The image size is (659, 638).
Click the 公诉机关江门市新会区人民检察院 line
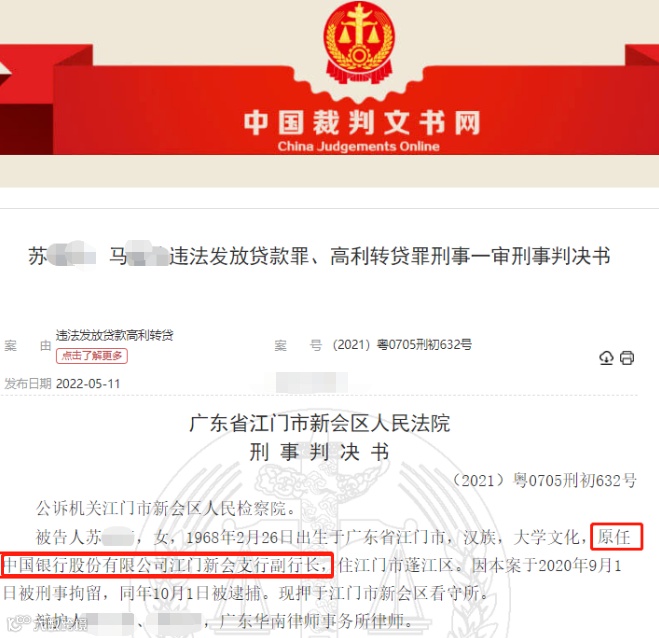pyautogui.click(x=167, y=509)
